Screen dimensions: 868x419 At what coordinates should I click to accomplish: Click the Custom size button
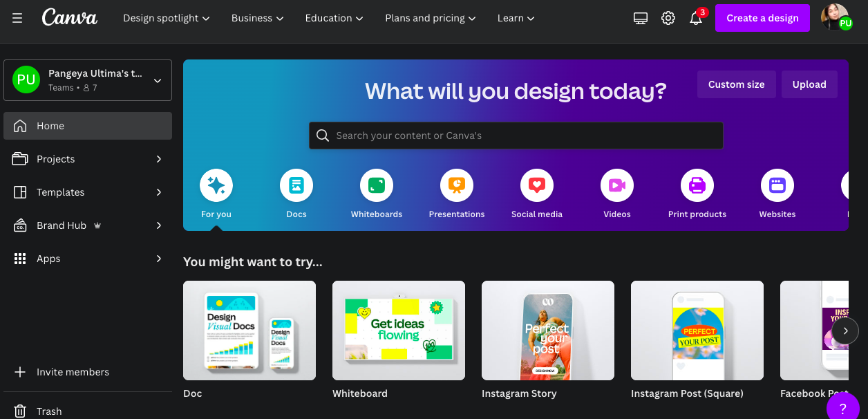[737, 84]
